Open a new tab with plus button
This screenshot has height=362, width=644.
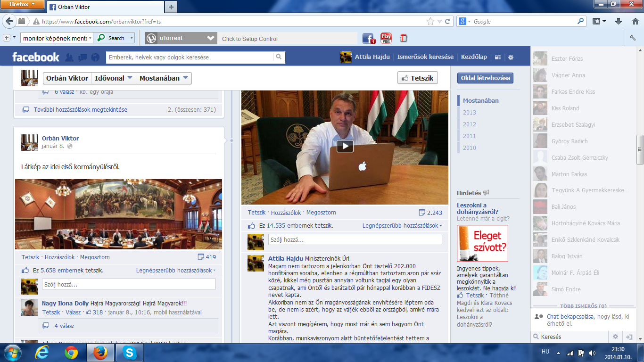171,7
